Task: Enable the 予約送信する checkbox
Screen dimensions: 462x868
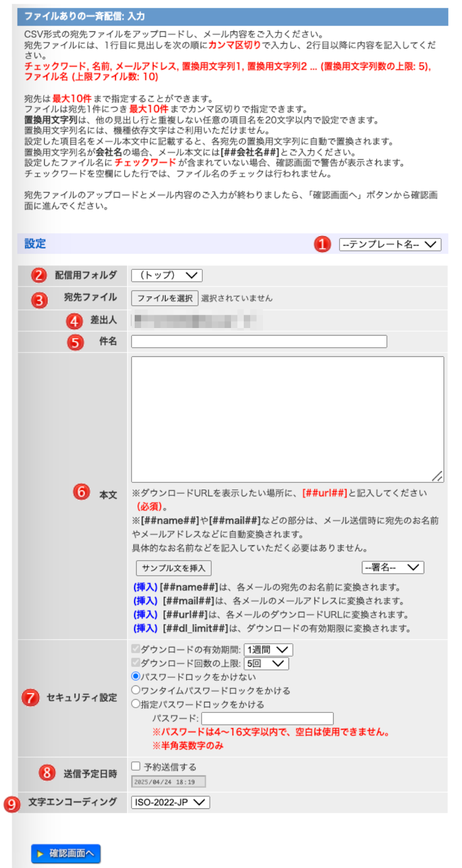Action: click(136, 766)
